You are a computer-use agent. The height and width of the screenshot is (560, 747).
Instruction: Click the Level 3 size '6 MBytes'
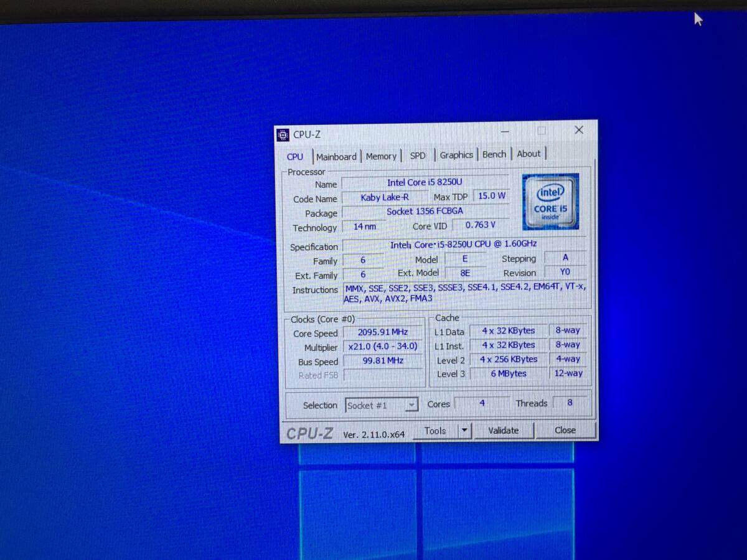tap(508, 374)
